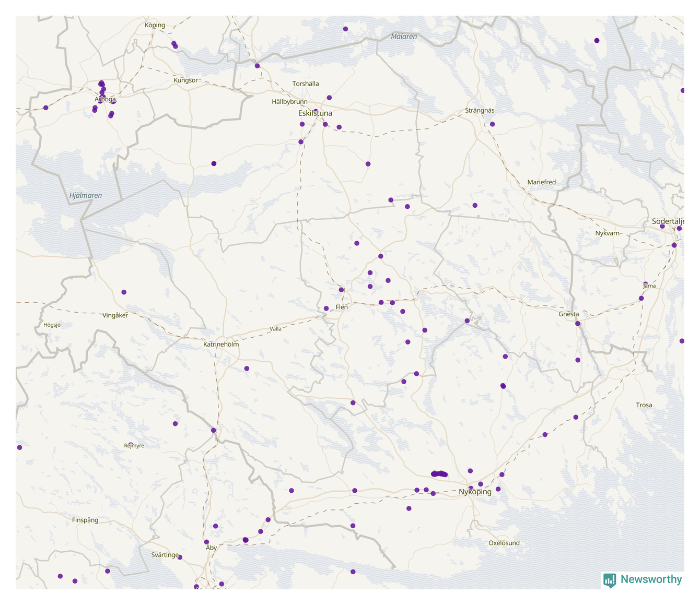Screen dimensions: 700x605
Task: Click the Arboga town label
Action: point(105,99)
